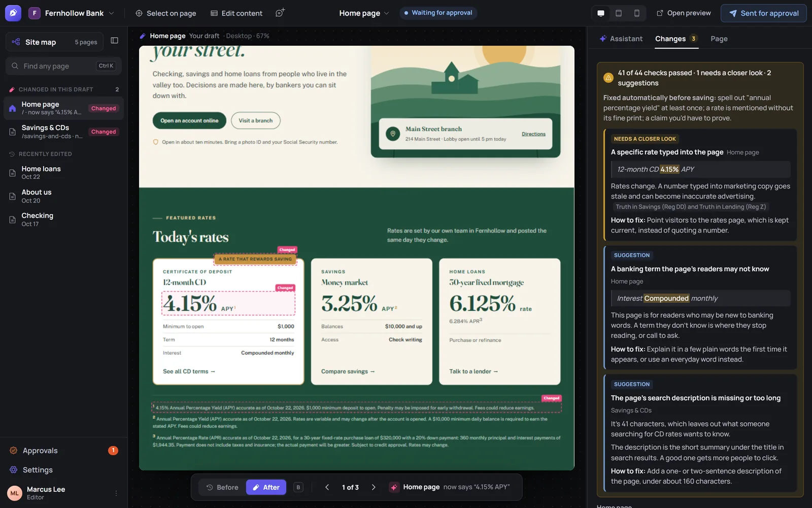Viewport: 812px width, 508px height.
Task: Click the Waiting for approval status badge
Action: pos(438,13)
